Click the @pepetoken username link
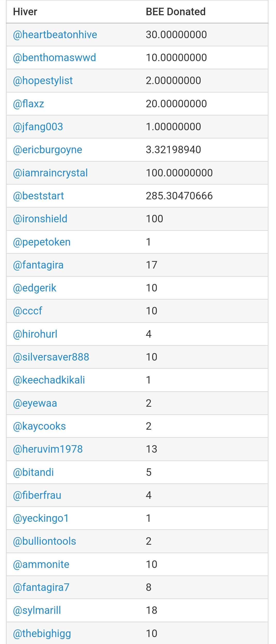 click(42, 242)
